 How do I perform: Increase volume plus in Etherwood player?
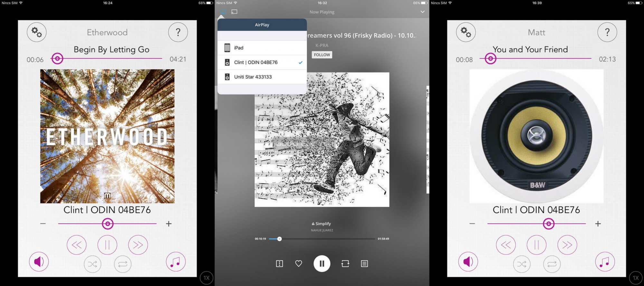click(x=169, y=224)
